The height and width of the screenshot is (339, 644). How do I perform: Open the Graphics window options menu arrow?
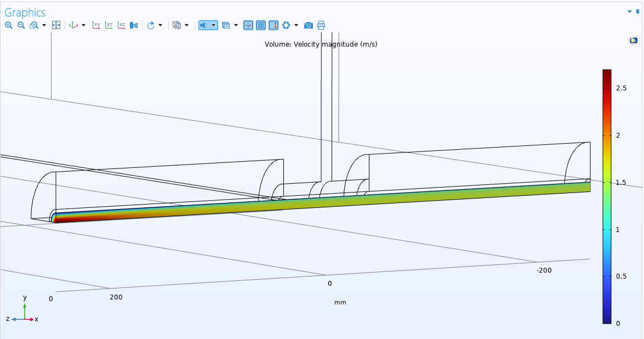[630, 12]
